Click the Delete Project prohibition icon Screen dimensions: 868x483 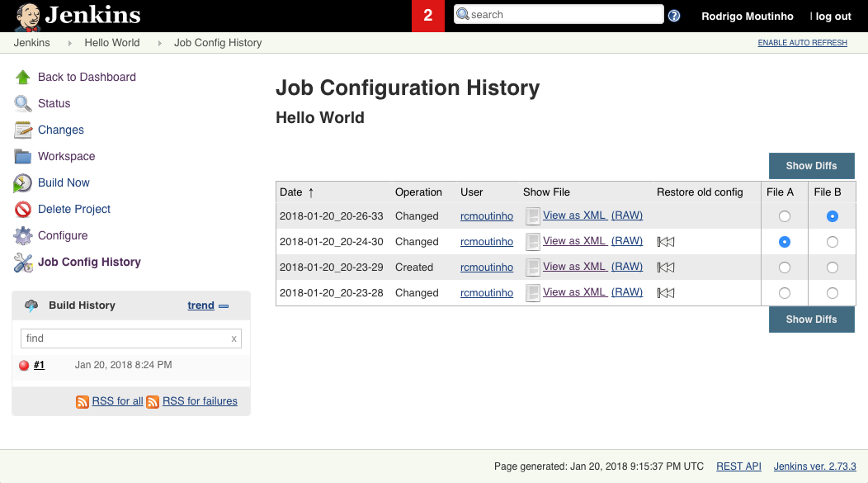click(23, 209)
